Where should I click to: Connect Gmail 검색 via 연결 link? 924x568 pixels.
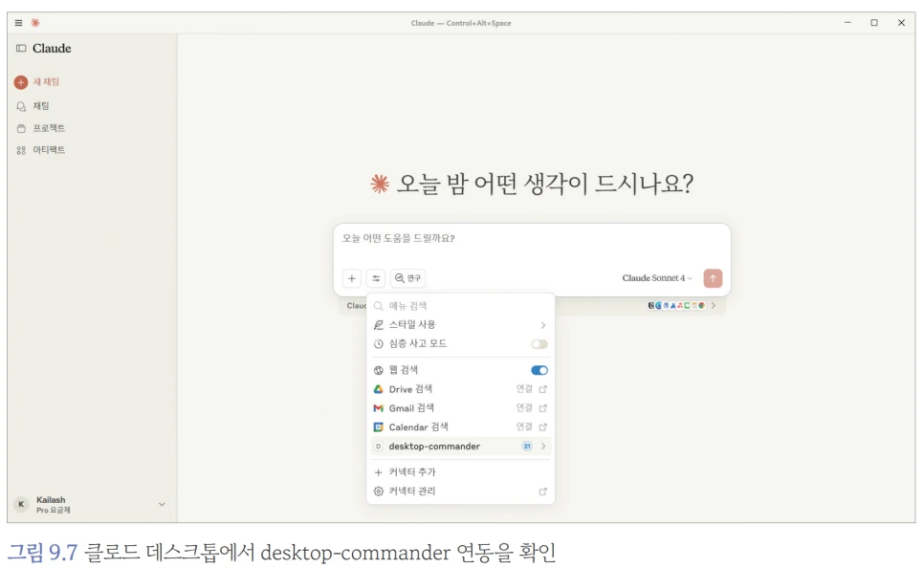pos(532,407)
